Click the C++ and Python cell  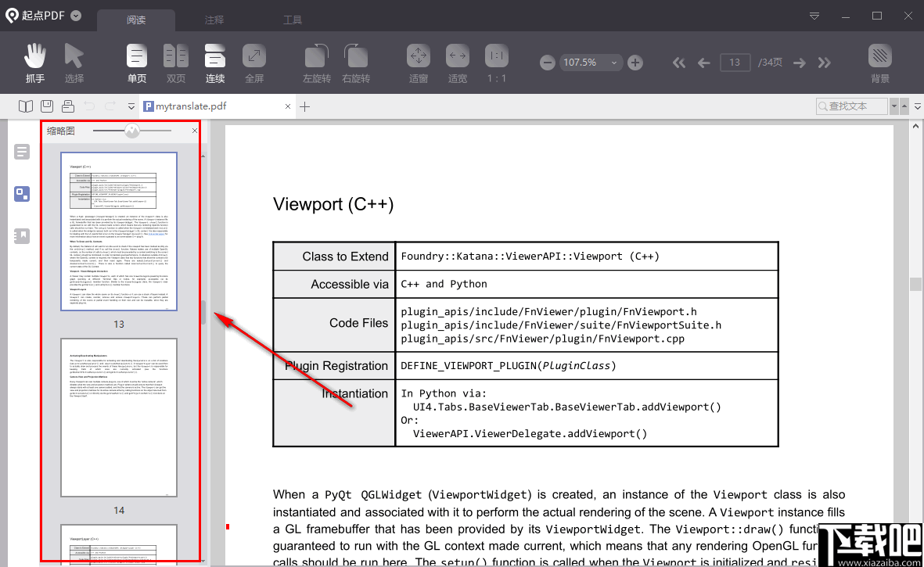587,284
